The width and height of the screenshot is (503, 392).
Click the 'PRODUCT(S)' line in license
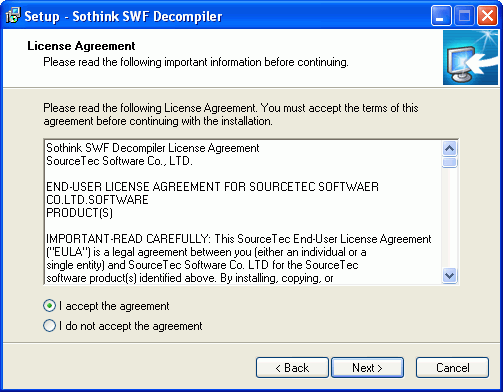(x=79, y=213)
